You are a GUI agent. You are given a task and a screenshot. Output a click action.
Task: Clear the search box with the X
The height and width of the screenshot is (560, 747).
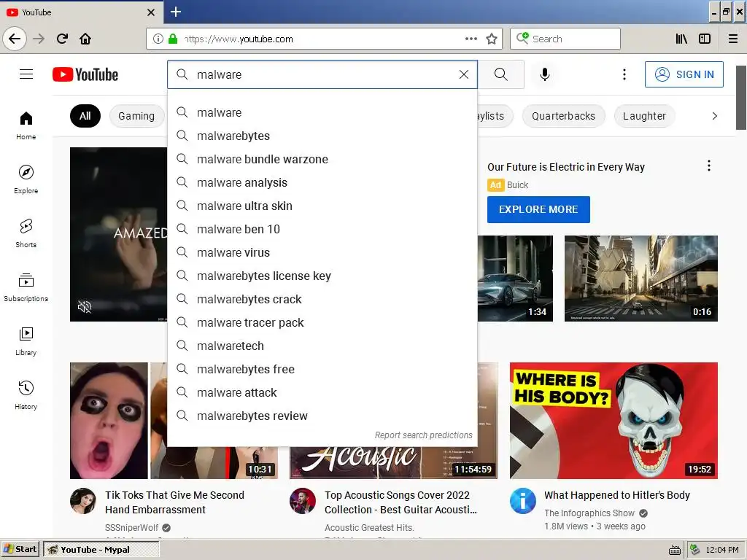tap(463, 74)
